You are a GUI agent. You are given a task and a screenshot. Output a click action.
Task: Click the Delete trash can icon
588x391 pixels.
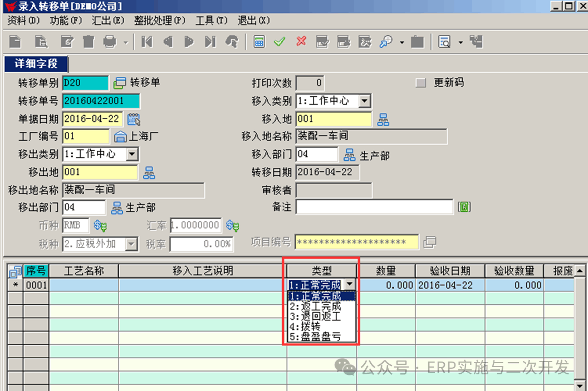pyautogui.click(x=88, y=42)
